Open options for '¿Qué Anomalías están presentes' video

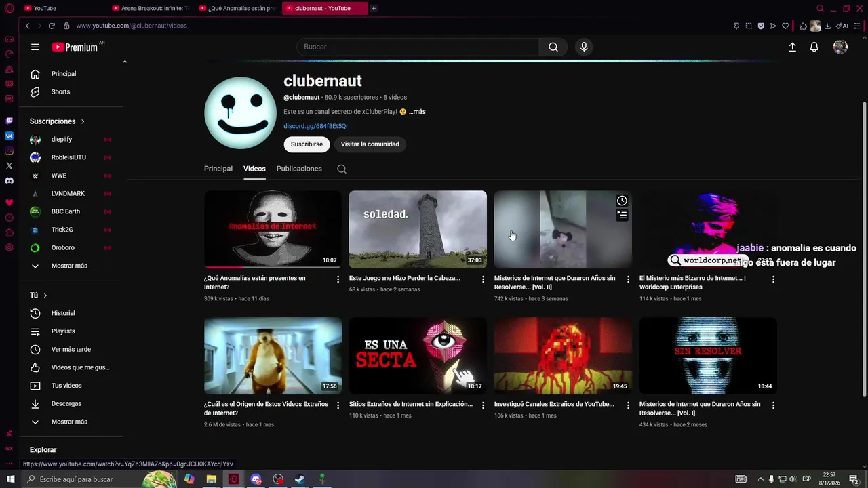coord(338,279)
